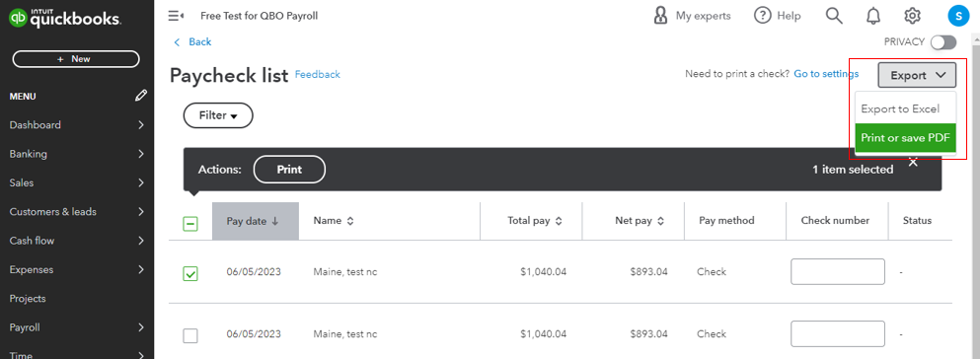Toggle the select-all header checkbox
This screenshot has height=359, width=980.
pos(190,224)
